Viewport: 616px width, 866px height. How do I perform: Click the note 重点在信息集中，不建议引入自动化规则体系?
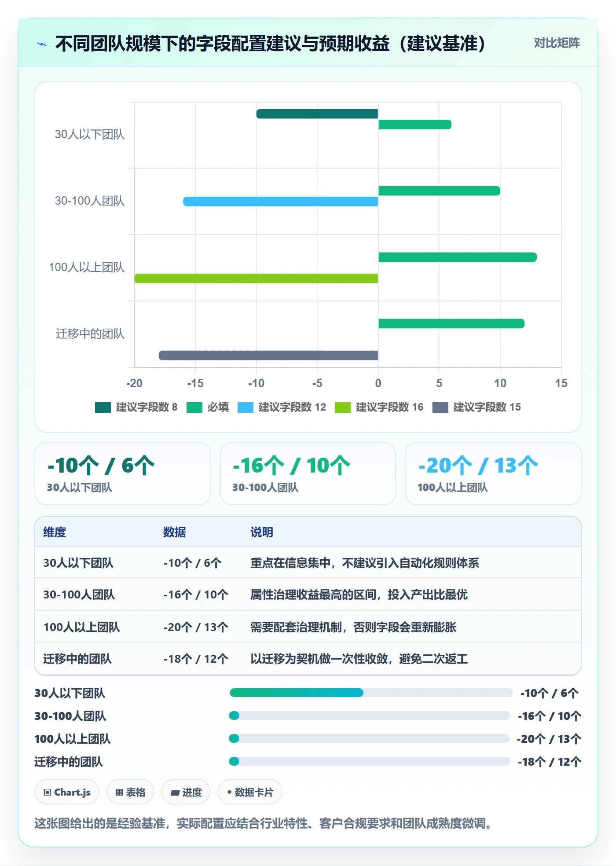(365, 563)
